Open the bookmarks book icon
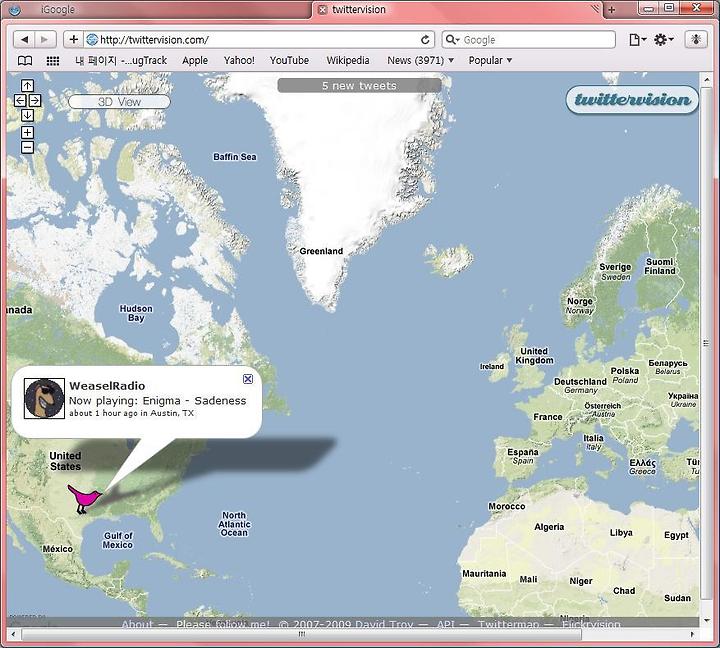Image resolution: width=720 pixels, height=648 pixels. click(x=25, y=61)
